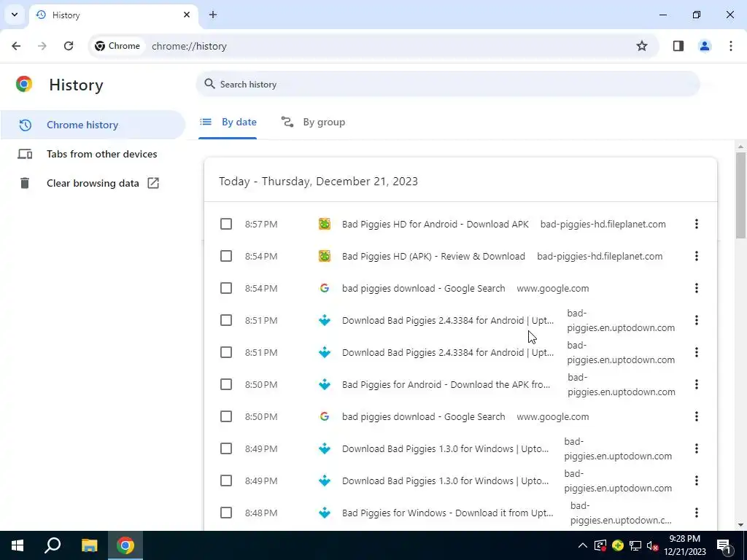Image resolution: width=747 pixels, height=560 pixels.
Task: Click the Chrome taskbar icon
Action: pyautogui.click(x=125, y=545)
